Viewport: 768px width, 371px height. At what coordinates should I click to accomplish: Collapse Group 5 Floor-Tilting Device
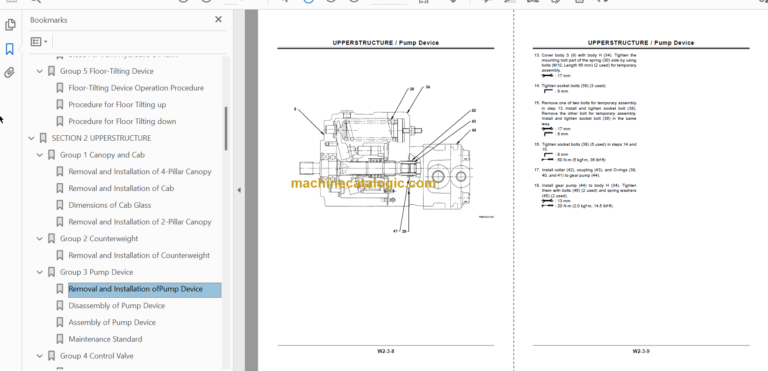[40, 72]
